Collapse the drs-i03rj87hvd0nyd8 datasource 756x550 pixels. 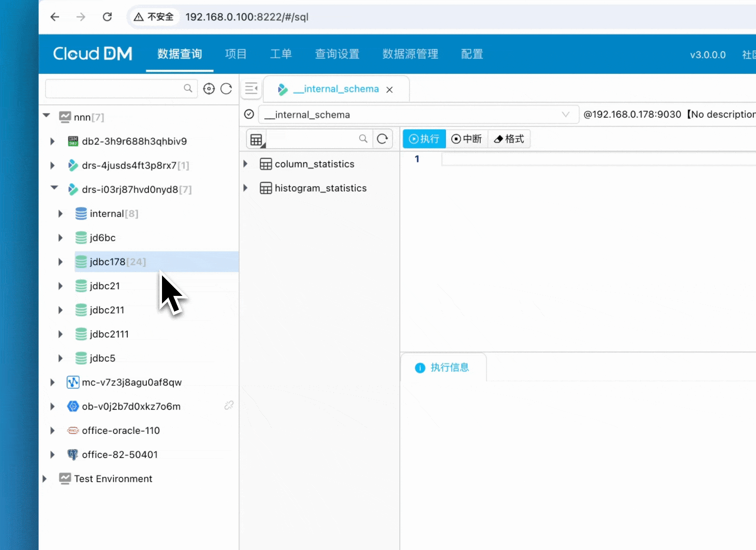(54, 188)
